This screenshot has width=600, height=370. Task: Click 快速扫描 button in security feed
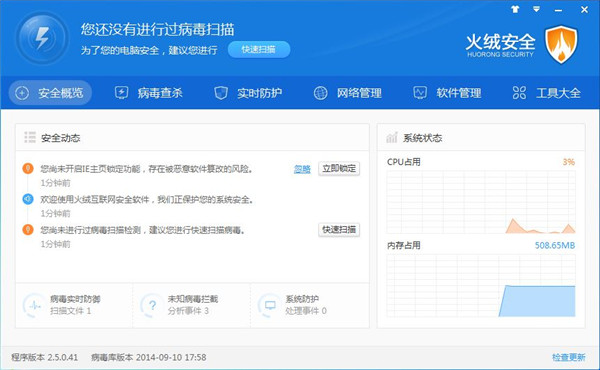(x=339, y=230)
